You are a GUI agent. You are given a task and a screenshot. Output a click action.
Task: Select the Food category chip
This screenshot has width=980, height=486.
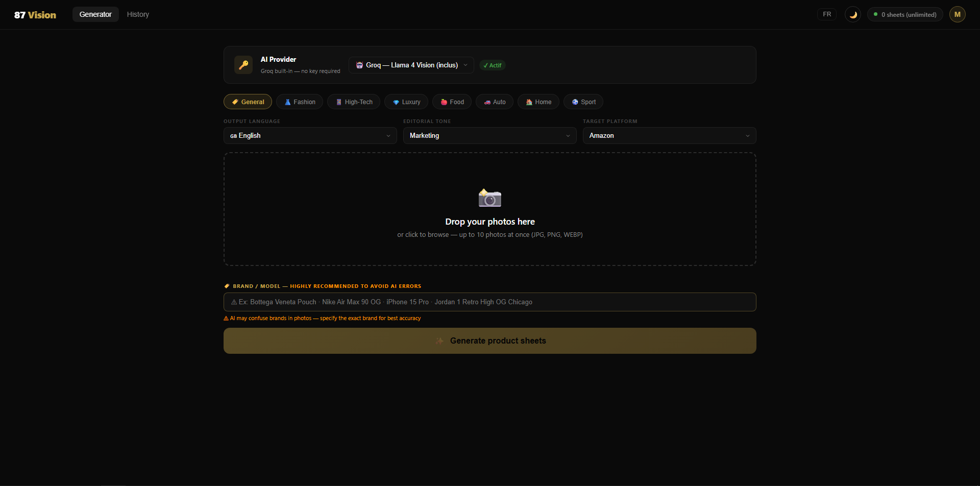(452, 102)
